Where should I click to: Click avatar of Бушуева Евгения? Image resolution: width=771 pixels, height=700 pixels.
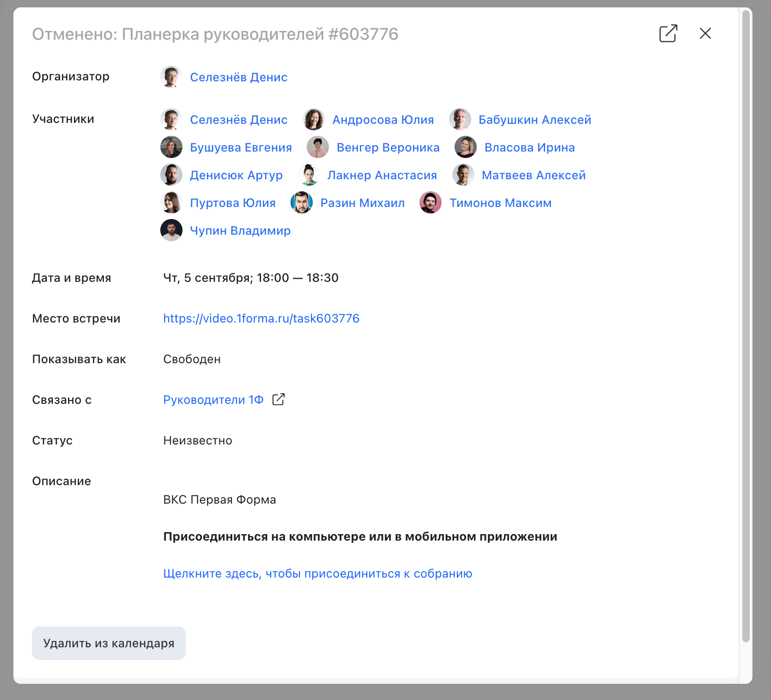171,147
